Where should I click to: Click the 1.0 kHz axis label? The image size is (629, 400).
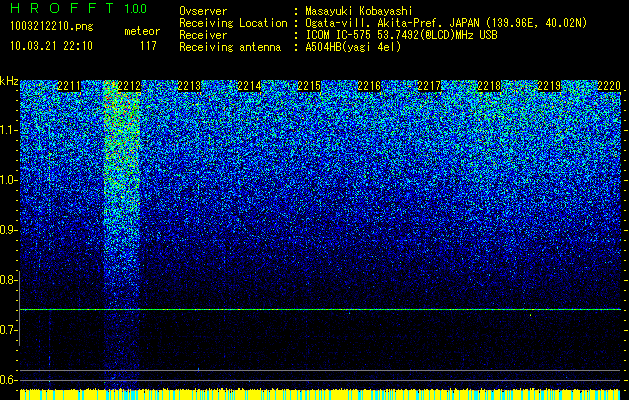(x=8, y=180)
